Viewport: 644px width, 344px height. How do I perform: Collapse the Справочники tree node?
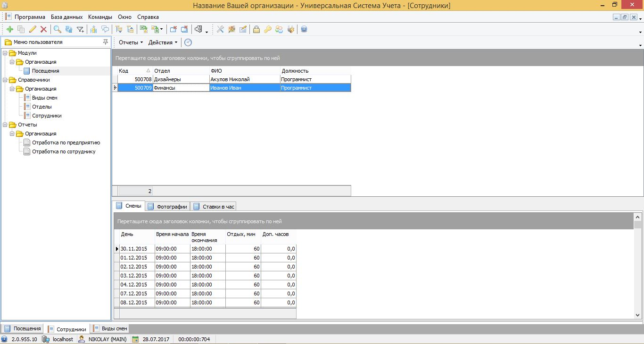point(5,80)
